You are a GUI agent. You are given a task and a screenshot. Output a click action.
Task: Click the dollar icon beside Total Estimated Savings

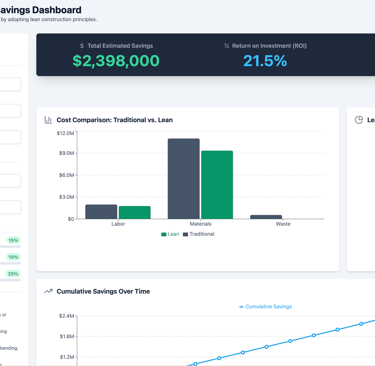point(82,46)
